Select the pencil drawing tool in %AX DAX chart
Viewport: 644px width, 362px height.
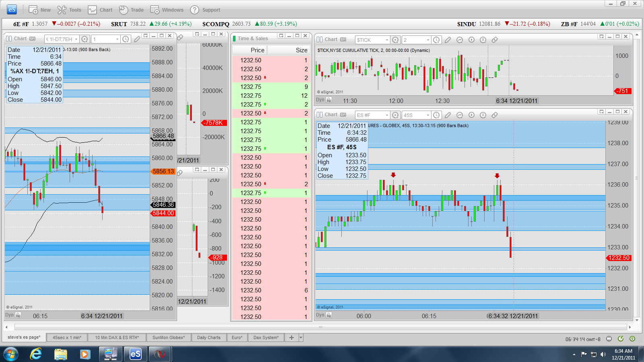(x=137, y=39)
